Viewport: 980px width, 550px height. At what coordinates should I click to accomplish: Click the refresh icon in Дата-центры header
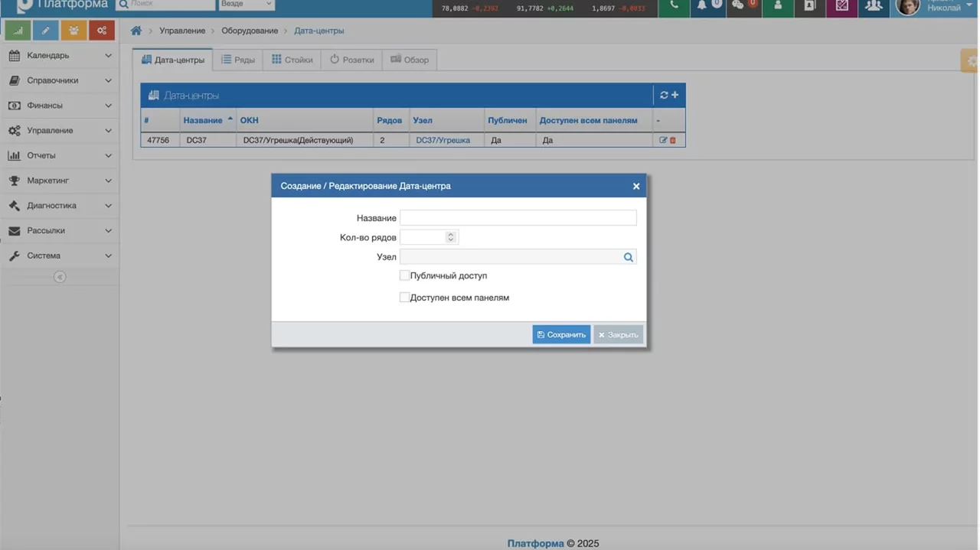(x=664, y=95)
